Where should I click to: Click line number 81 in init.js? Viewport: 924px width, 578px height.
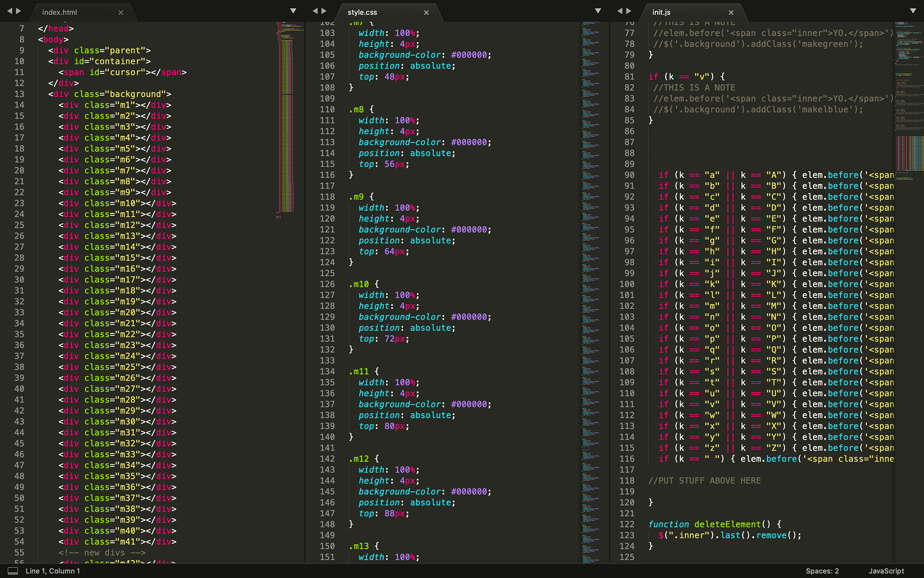pyautogui.click(x=629, y=77)
